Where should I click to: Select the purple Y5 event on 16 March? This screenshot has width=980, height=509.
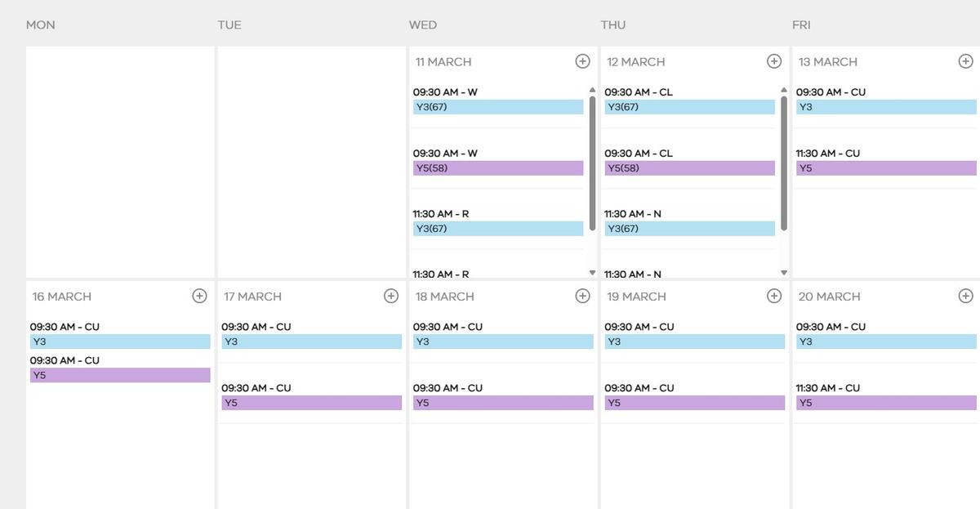click(120, 376)
